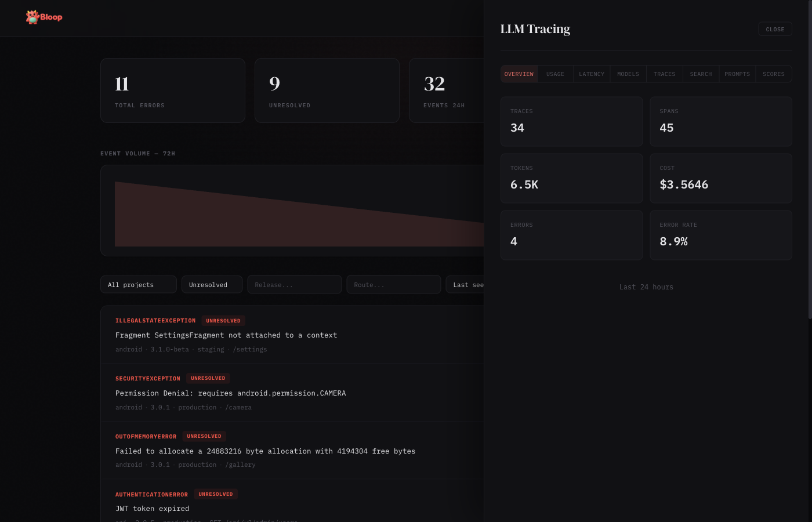Reselect the OVERVIEW tab
Viewport: 812px width, 522px height.
[519, 74]
